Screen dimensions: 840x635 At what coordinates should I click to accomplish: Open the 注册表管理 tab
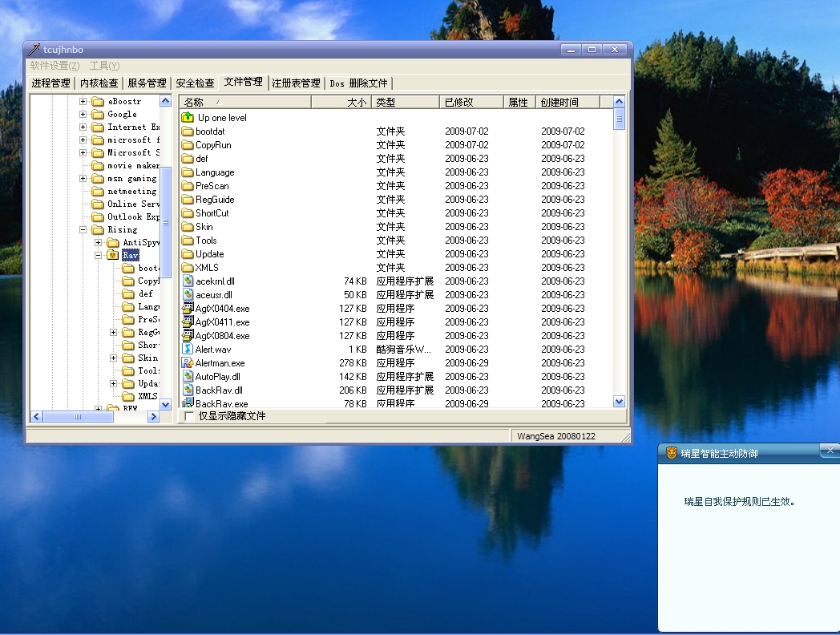[296, 83]
